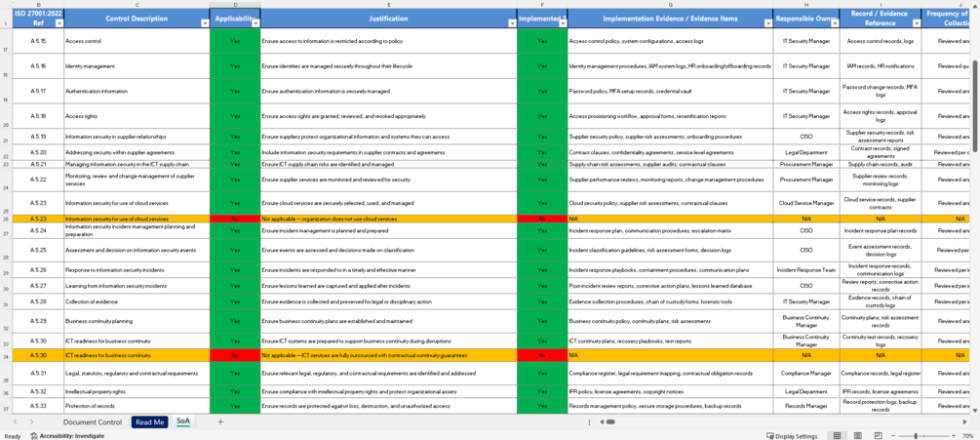The width and height of the screenshot is (980, 440).
Task: Select column E header
Action: [389, 5]
